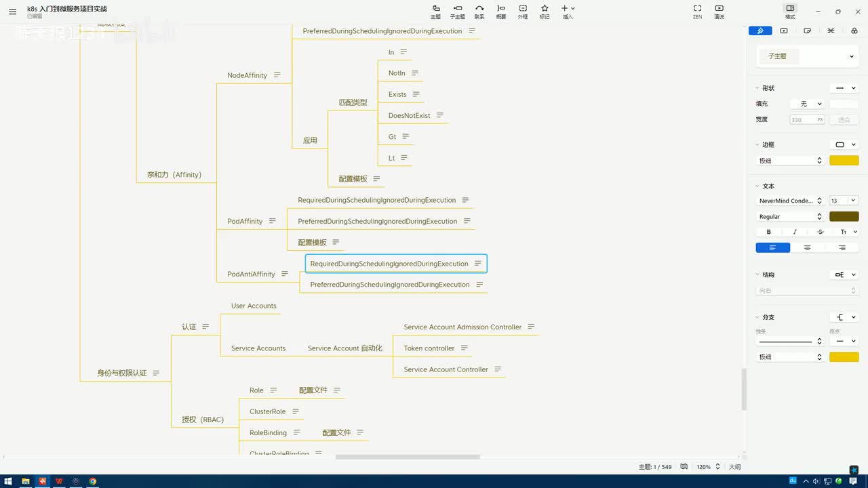Click the 大纲 outline view button

click(734, 466)
